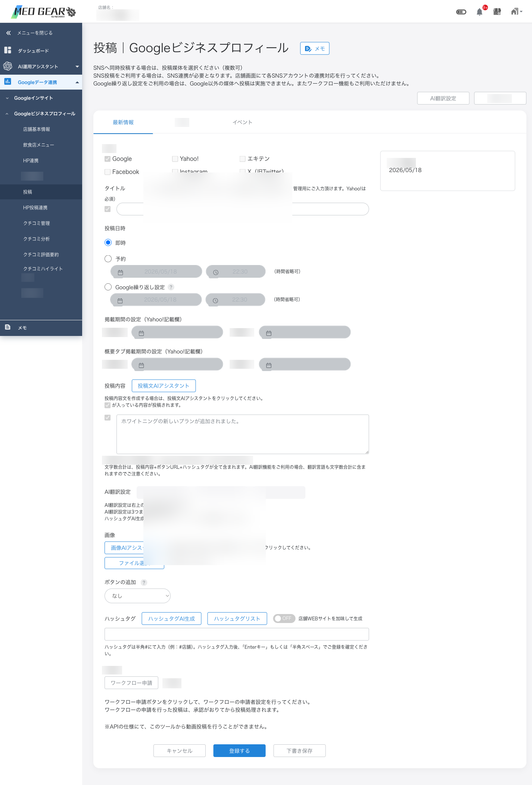532x785 pixels.
Task: Click clock icon in Google繰り返し設定 time field
Action: (215, 300)
